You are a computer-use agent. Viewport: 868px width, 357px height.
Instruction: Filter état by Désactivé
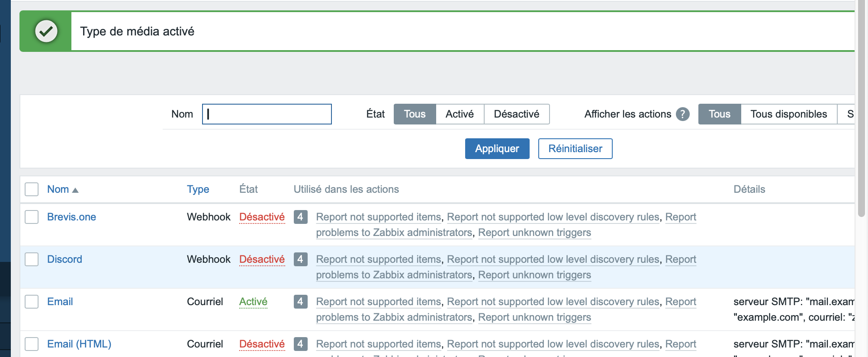517,114
